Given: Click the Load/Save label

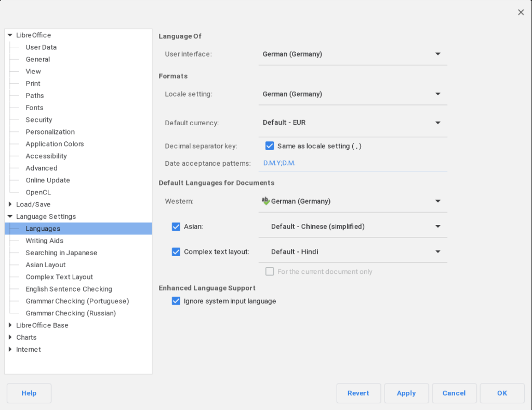Looking at the screenshot, I should tap(33, 204).
